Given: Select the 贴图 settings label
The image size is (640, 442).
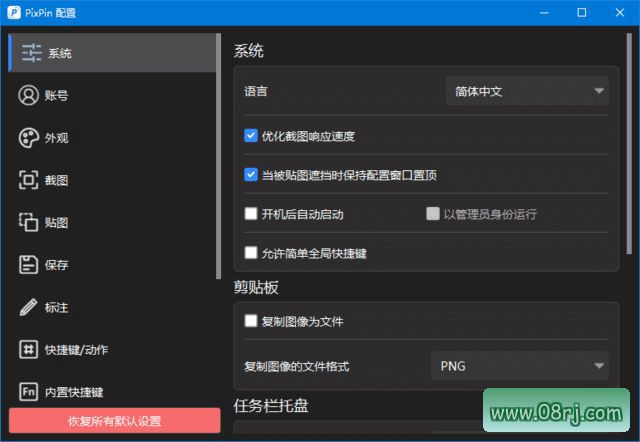Looking at the screenshot, I should point(56,223).
